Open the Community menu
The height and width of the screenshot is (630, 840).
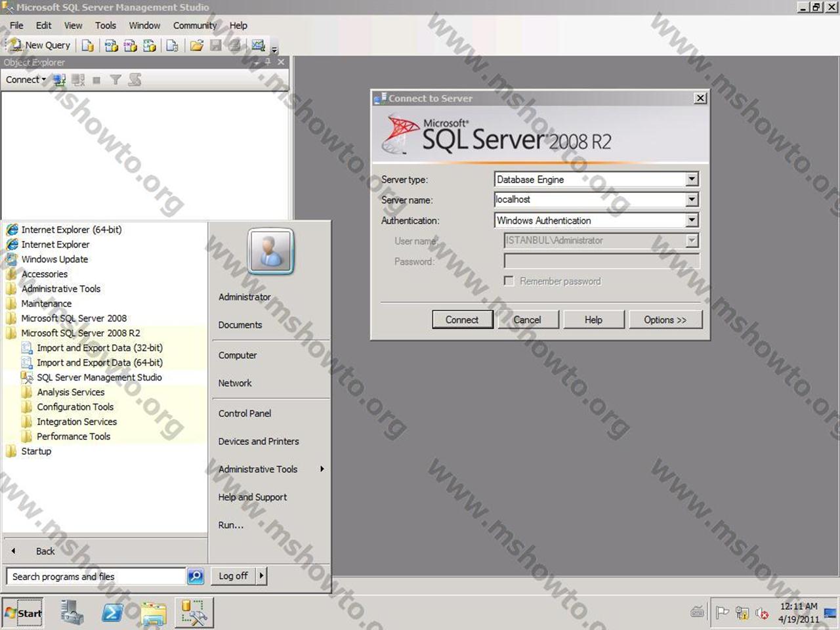(x=195, y=26)
